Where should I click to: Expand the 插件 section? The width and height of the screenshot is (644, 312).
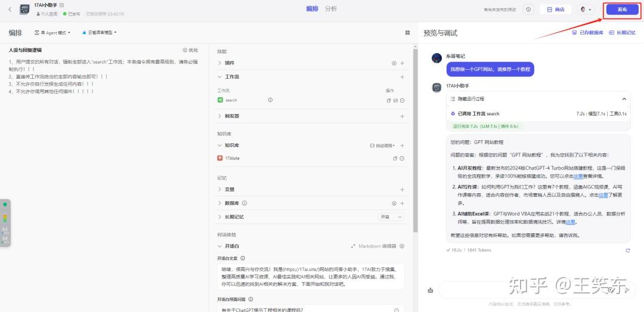tap(219, 63)
